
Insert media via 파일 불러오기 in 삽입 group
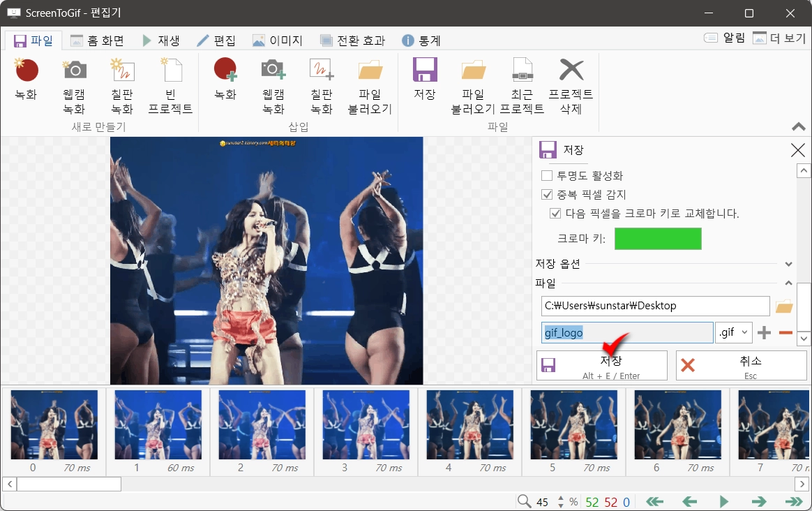click(x=370, y=85)
